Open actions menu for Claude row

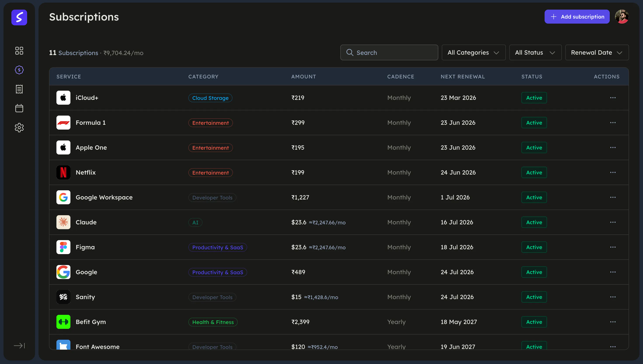pyautogui.click(x=613, y=222)
